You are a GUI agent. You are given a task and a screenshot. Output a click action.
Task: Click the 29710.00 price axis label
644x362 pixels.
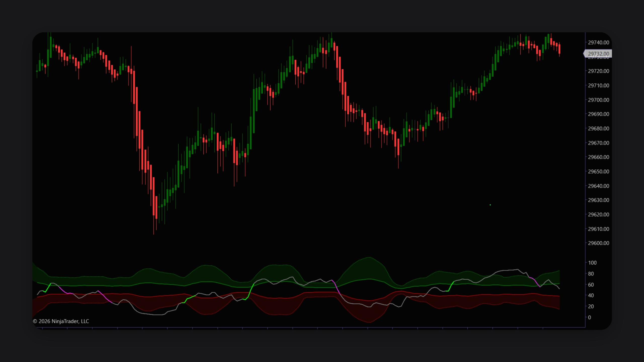[598, 85]
